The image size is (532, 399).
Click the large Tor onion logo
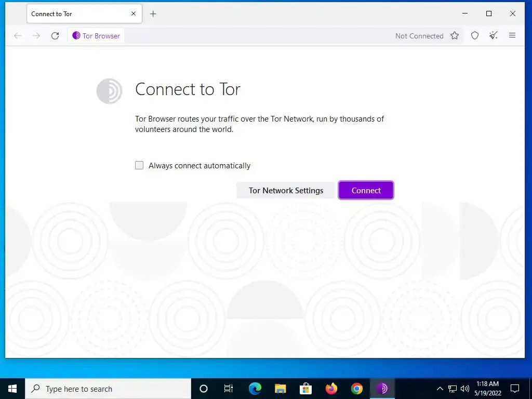pos(109,91)
